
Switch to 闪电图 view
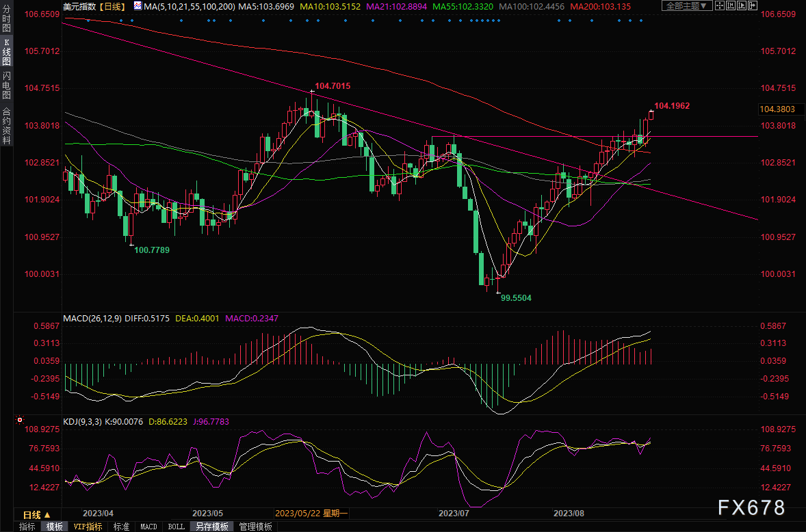[6, 85]
